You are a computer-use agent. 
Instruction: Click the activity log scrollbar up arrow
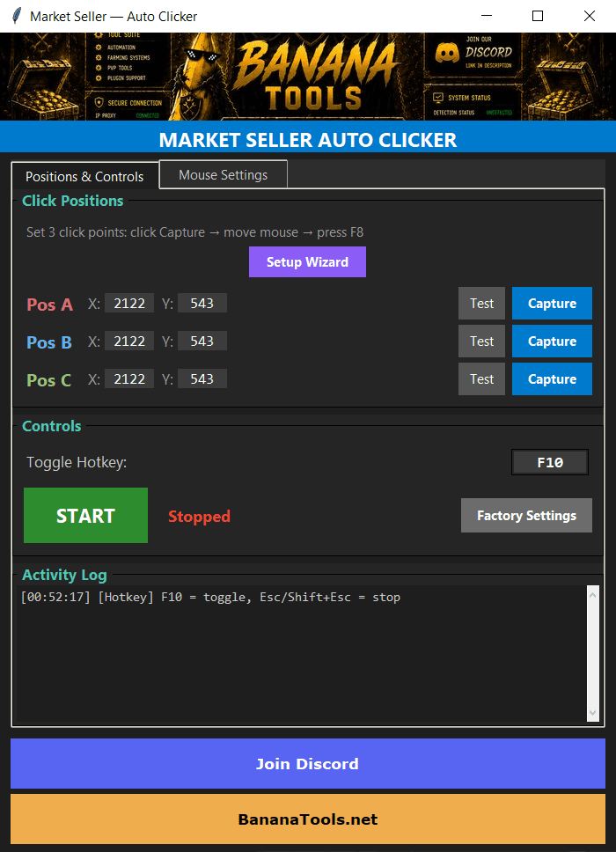click(592, 595)
